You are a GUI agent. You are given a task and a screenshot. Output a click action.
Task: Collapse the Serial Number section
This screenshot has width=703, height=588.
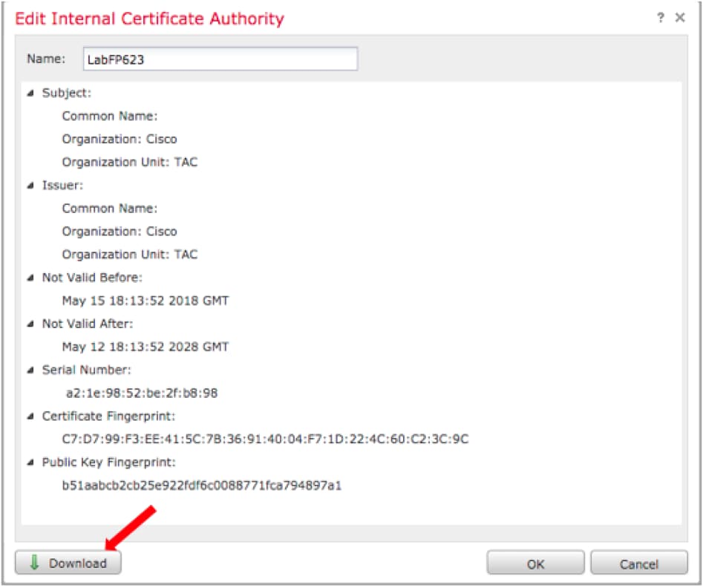30,370
